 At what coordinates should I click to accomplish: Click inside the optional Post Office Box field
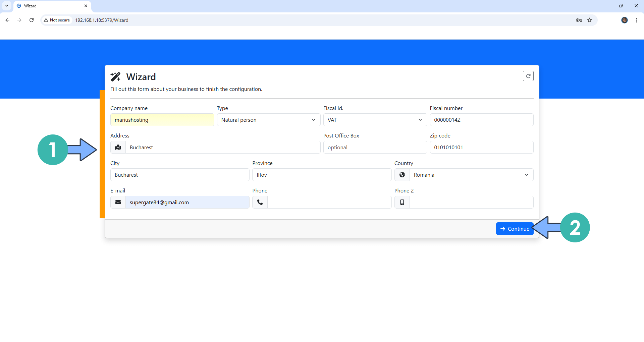pyautogui.click(x=375, y=147)
